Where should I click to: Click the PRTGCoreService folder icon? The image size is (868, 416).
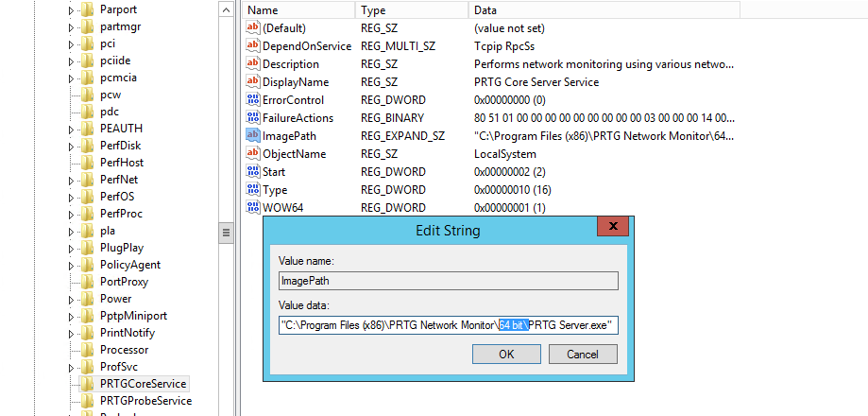pyautogui.click(x=87, y=383)
